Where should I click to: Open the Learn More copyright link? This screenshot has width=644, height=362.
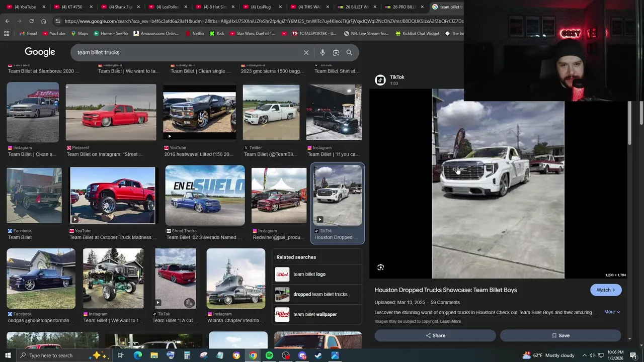450,321
